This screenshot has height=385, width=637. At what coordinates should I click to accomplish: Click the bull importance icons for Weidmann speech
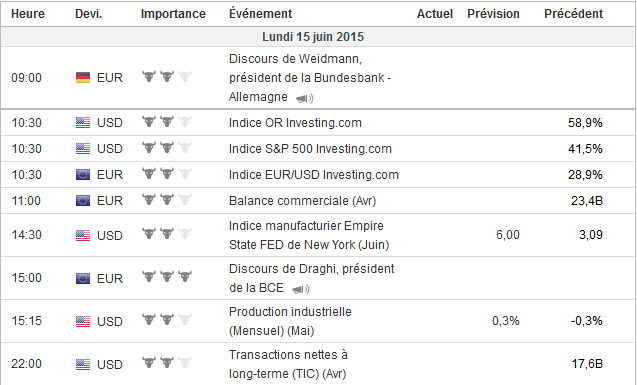(167, 76)
